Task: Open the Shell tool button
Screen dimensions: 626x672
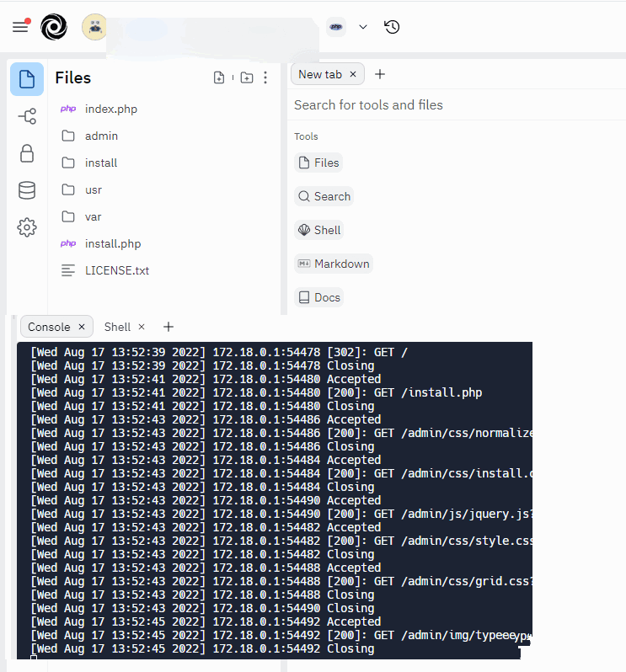Action: (x=319, y=230)
